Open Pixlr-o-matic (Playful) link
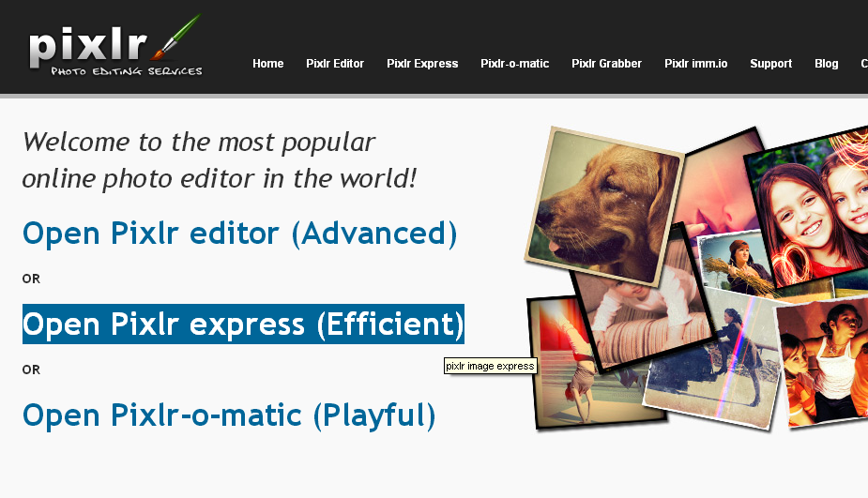Viewport: 868px width, 498px height. [229, 415]
